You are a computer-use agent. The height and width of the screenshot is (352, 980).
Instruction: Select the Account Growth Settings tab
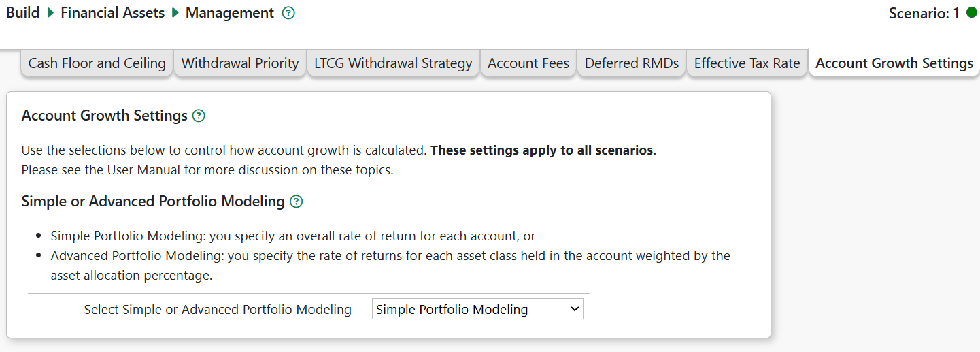pos(894,63)
